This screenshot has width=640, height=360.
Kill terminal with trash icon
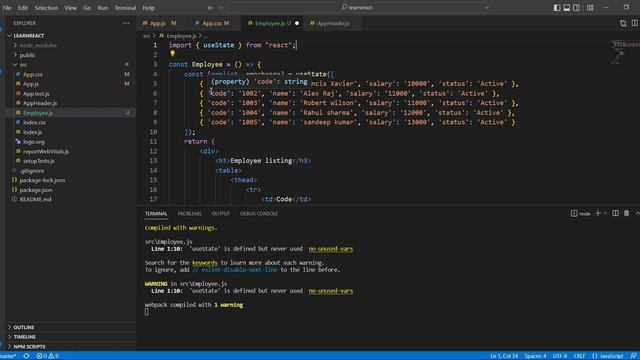(627, 213)
